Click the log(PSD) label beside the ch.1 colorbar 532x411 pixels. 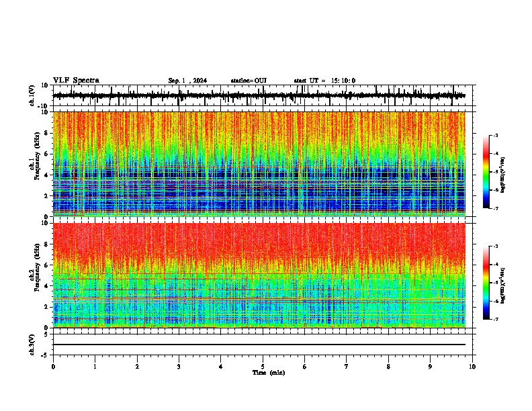pyautogui.click(x=503, y=175)
